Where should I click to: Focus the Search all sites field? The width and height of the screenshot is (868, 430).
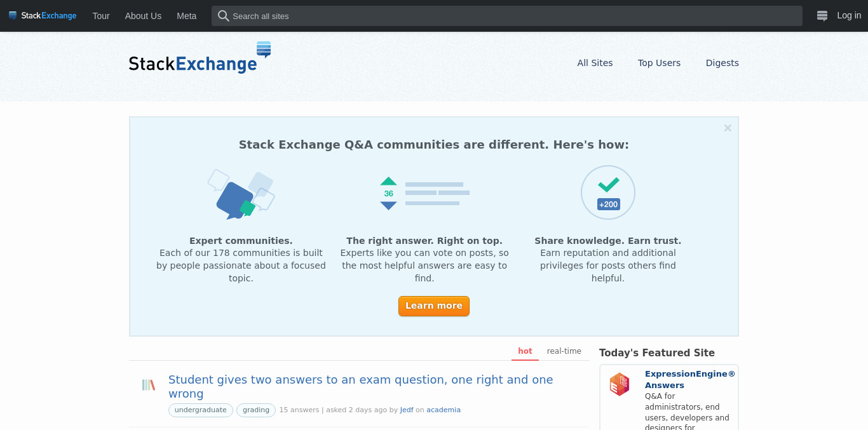tap(507, 16)
